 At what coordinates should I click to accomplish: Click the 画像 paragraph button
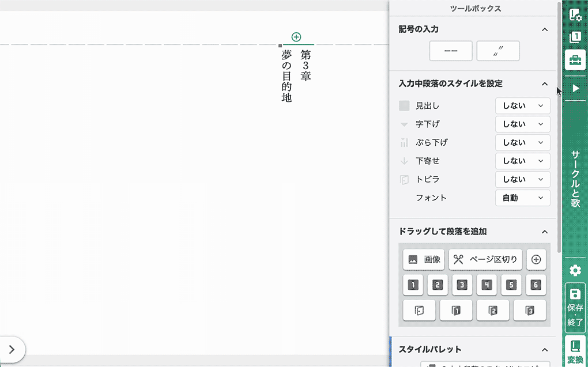424,259
